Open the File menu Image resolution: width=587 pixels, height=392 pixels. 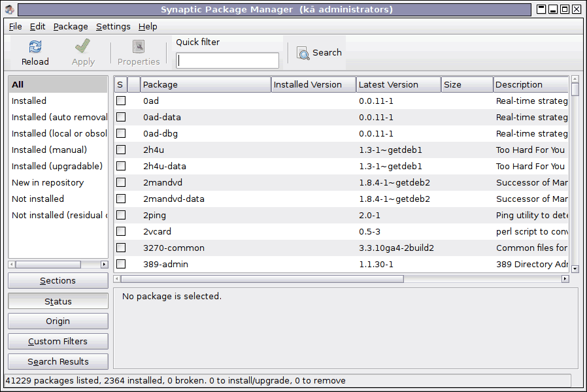tap(15, 27)
